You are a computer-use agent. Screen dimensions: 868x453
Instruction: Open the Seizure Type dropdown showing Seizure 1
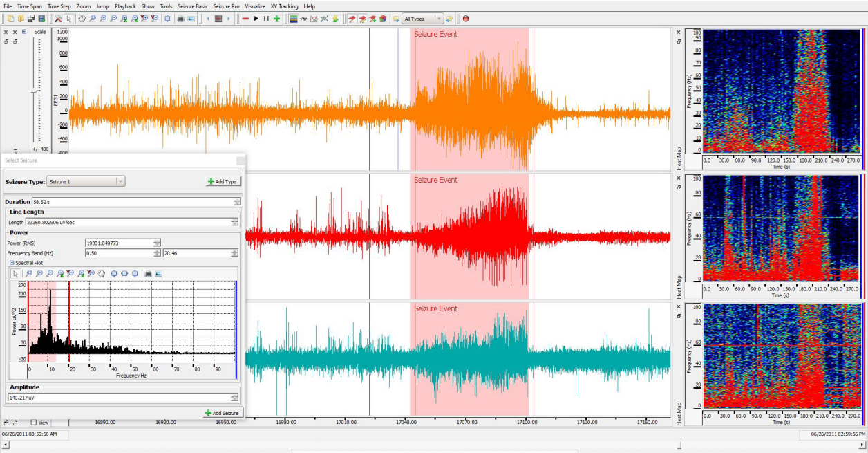[86, 181]
